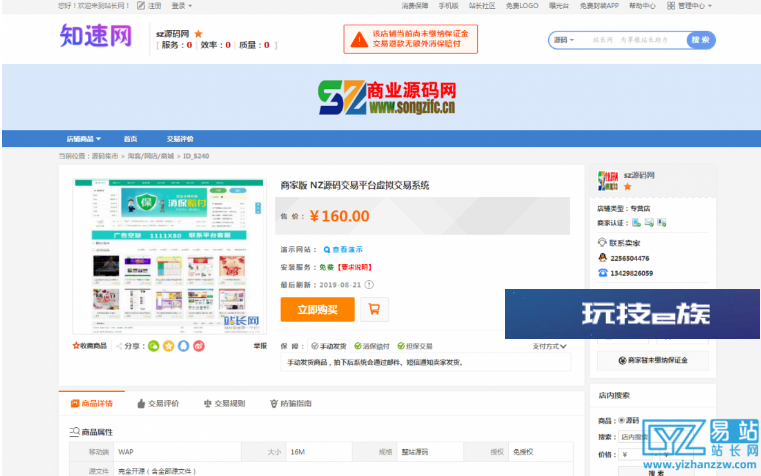
Task: Share via the green WeChat icon
Action: pos(153,346)
